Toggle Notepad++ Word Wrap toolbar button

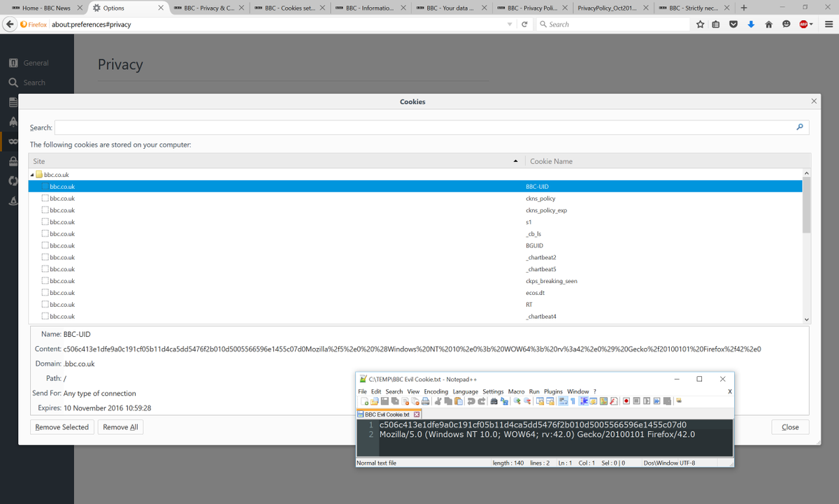563,401
